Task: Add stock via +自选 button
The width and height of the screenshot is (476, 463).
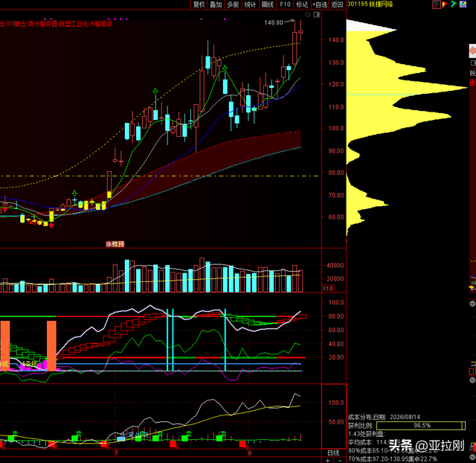Action: (x=320, y=4)
